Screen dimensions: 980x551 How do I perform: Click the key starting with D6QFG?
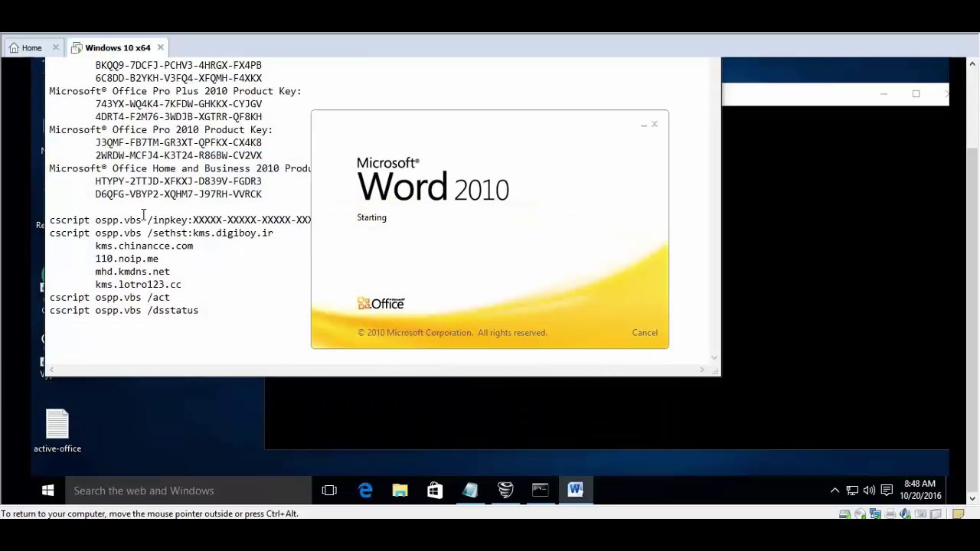tap(178, 194)
